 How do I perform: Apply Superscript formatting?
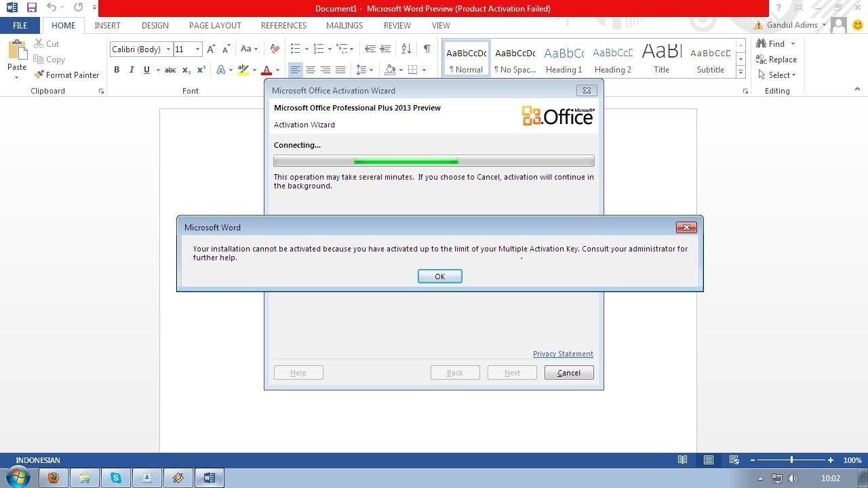[201, 70]
